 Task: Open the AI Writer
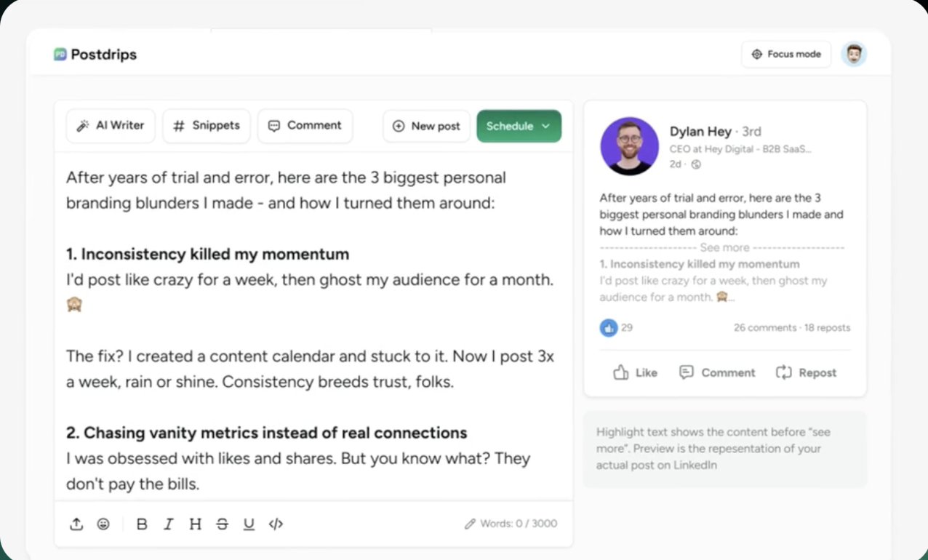[110, 125]
